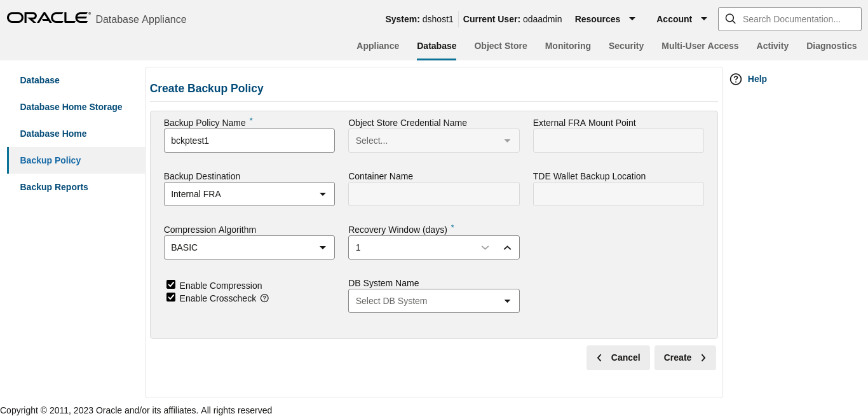The image size is (868, 416).
Task: Open the Account menu
Action: click(x=682, y=19)
